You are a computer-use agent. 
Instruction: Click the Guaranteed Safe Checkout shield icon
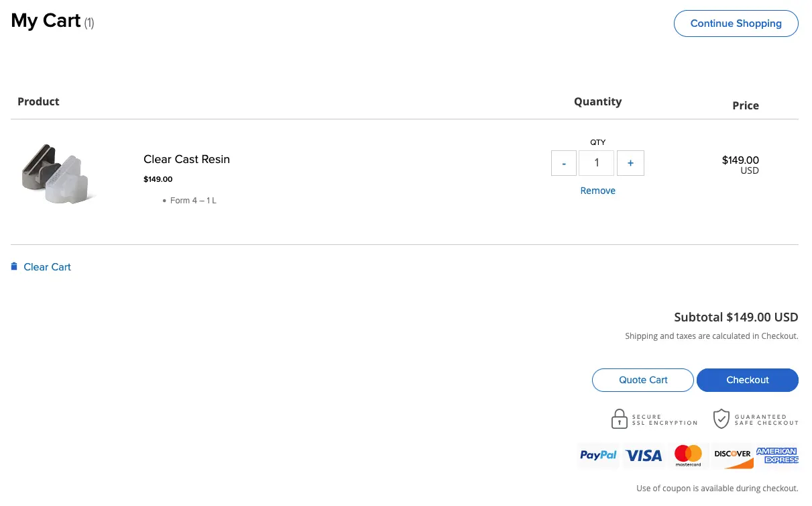point(721,419)
